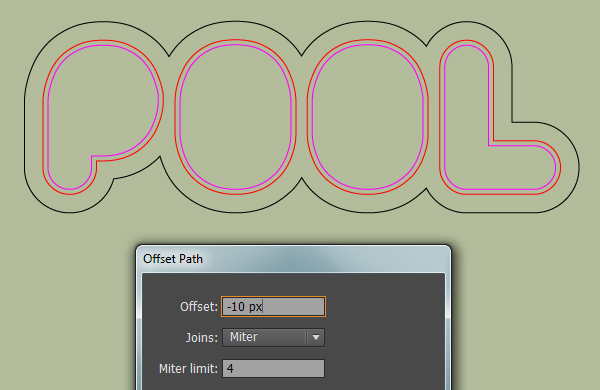Click the Offset label text
The image size is (600, 390).
(x=199, y=307)
